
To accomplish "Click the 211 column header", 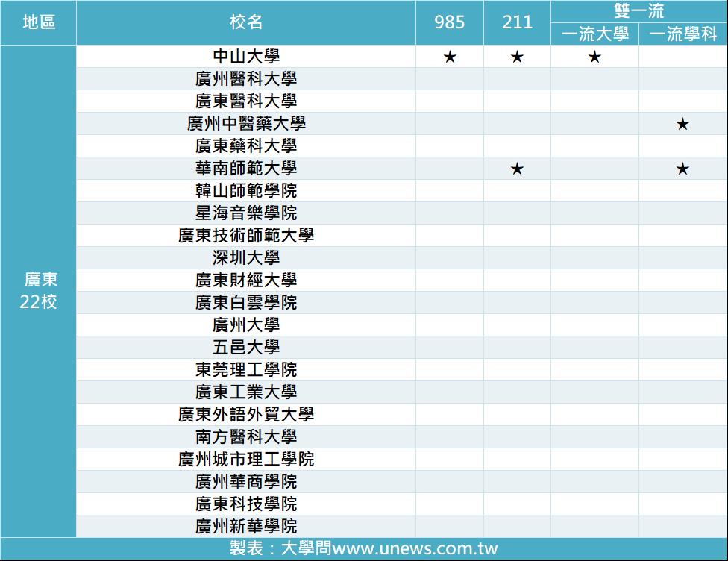I will (x=517, y=22).
